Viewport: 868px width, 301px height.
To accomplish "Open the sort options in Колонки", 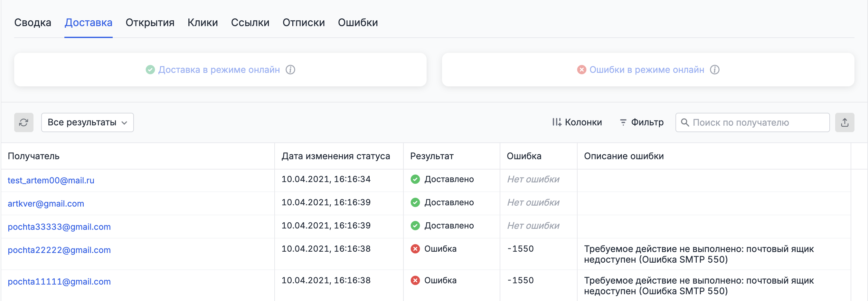I will tap(557, 122).
